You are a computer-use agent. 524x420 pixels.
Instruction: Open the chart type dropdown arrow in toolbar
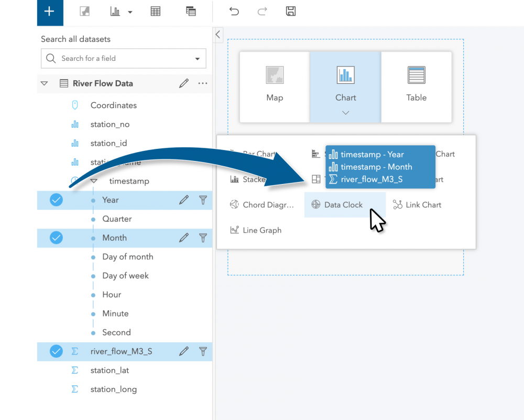point(130,12)
